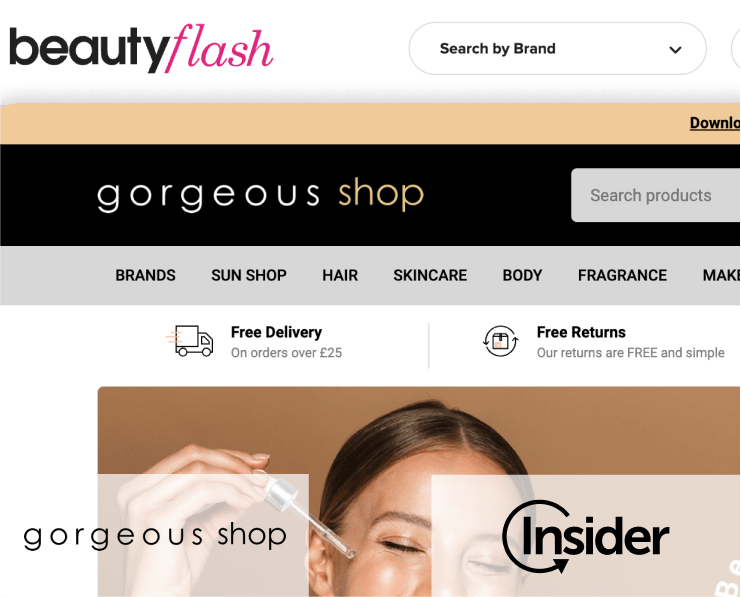Open the SUN SHOP menu

249,275
